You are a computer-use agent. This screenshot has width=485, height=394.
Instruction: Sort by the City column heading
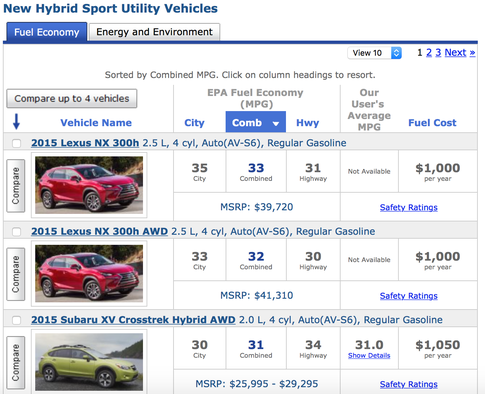point(194,123)
